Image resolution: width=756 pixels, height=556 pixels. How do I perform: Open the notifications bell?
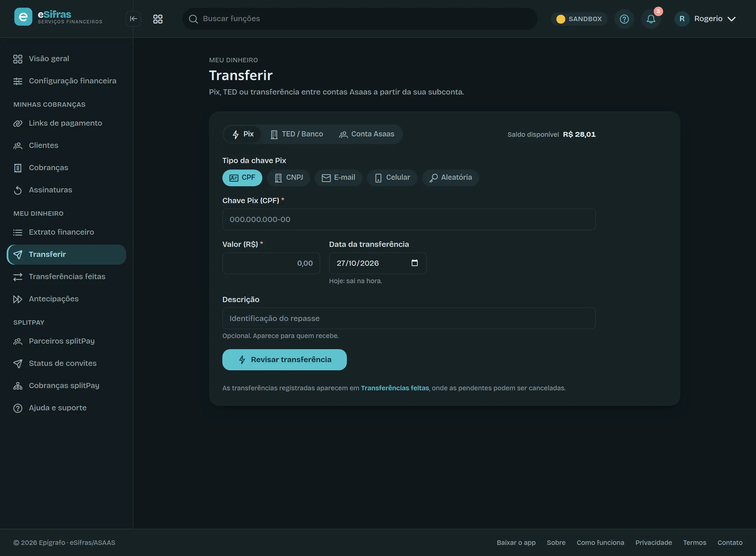651,19
